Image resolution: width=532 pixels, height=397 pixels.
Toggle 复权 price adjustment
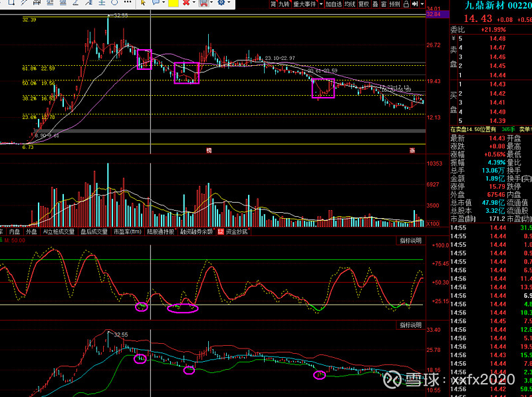(363, 4)
